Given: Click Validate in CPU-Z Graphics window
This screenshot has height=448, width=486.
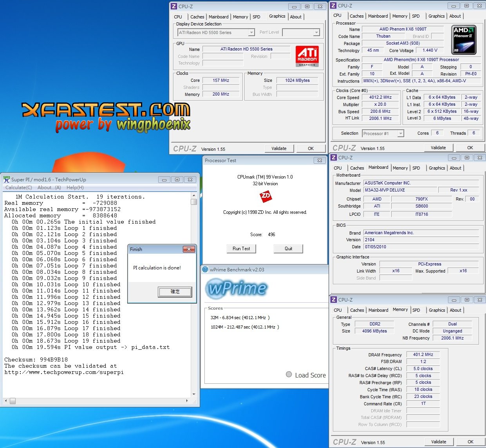Looking at the screenshot, I should (x=279, y=148).
